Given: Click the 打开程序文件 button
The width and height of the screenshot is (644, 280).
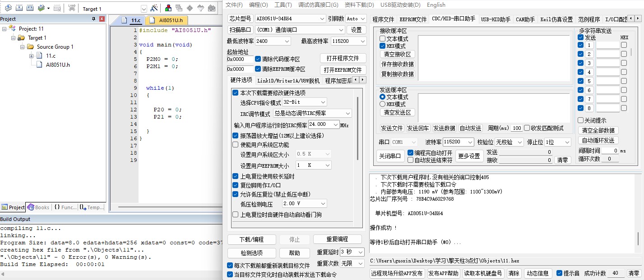Looking at the screenshot, I should pyautogui.click(x=343, y=59).
